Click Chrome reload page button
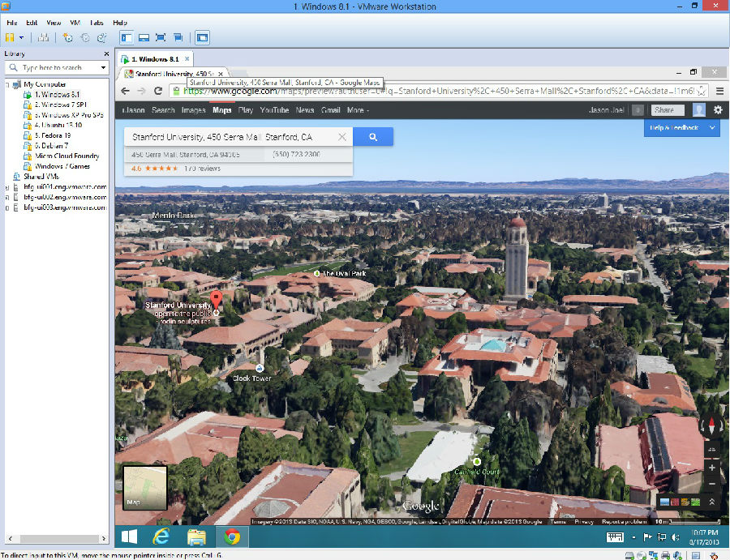The image size is (730, 560). click(159, 92)
